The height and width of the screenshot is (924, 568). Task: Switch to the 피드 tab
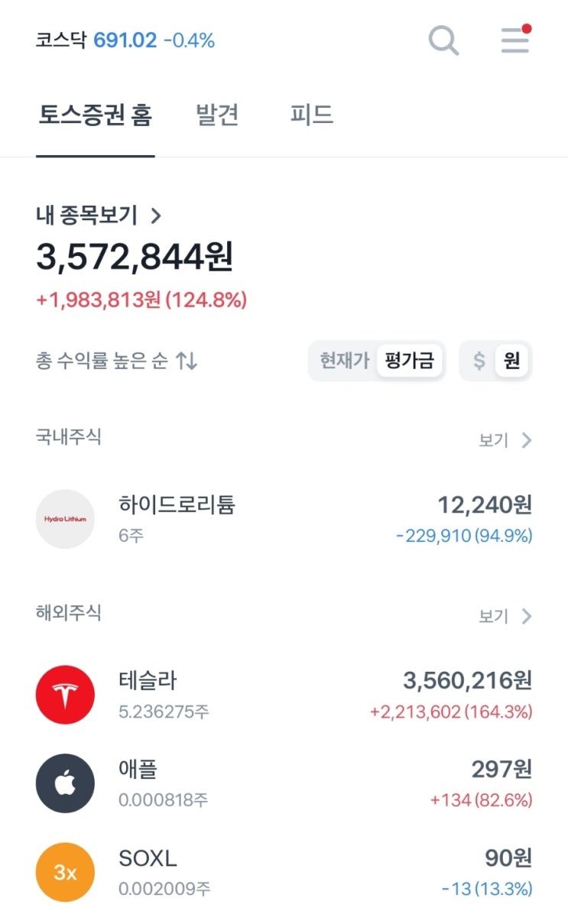coord(312,115)
